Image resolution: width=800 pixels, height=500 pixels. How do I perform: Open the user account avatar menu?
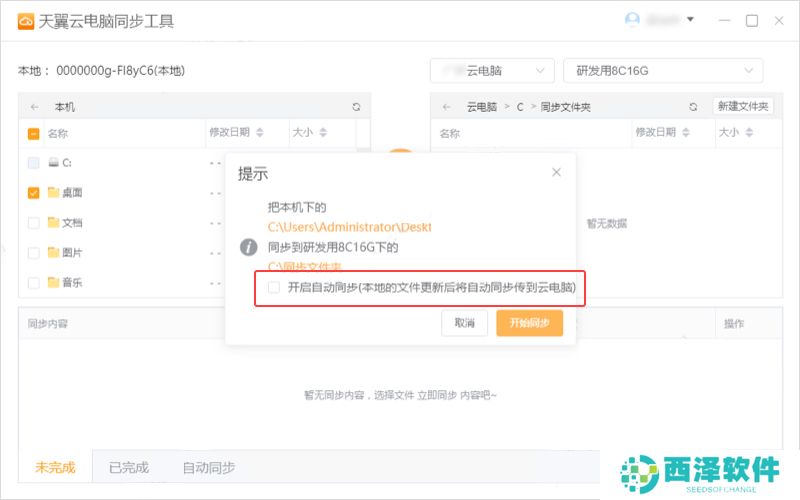(632, 20)
